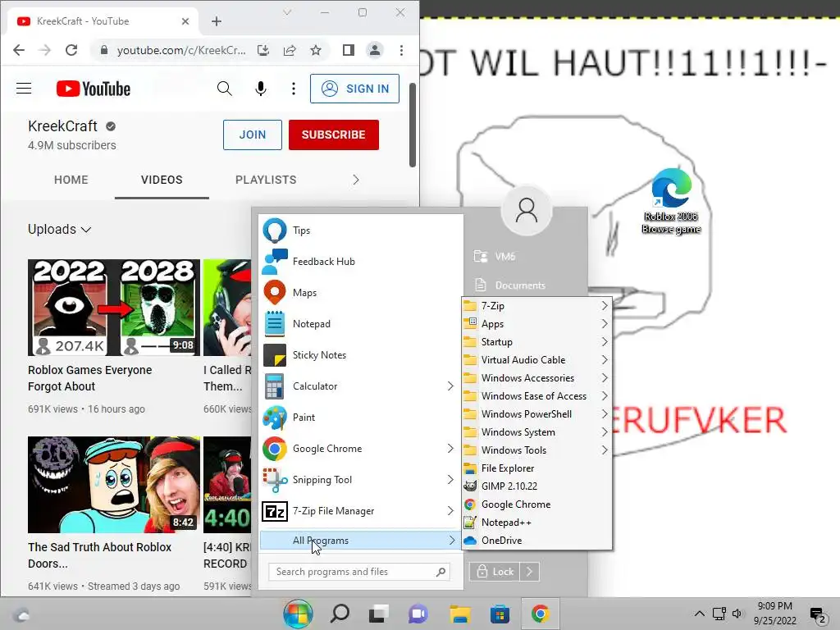Viewport: 840px width, 630px height.
Task: Open Tips app from start menu
Action: click(360, 231)
